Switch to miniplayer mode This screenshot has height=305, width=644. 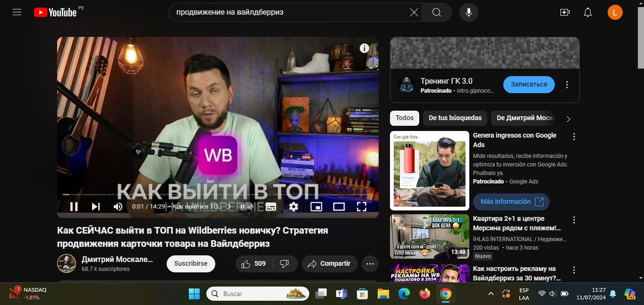(316, 207)
